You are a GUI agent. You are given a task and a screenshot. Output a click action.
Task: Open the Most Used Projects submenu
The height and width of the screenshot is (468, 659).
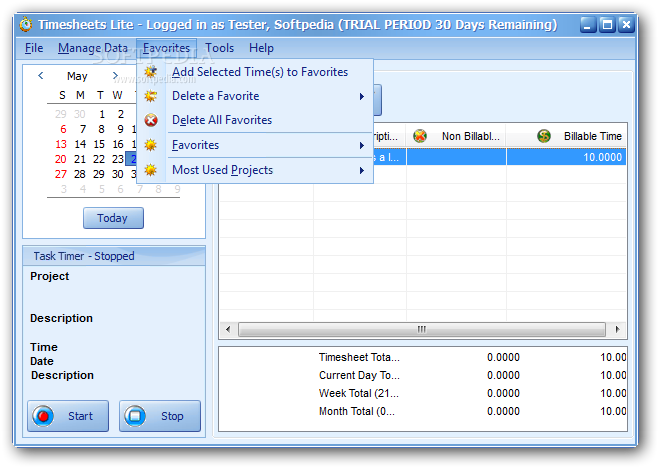255,170
